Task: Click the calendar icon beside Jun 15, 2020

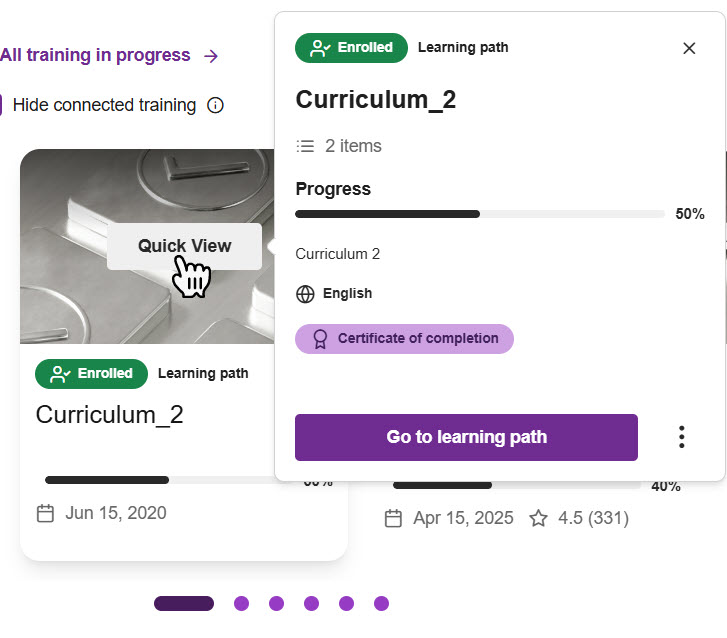Action: [45, 513]
